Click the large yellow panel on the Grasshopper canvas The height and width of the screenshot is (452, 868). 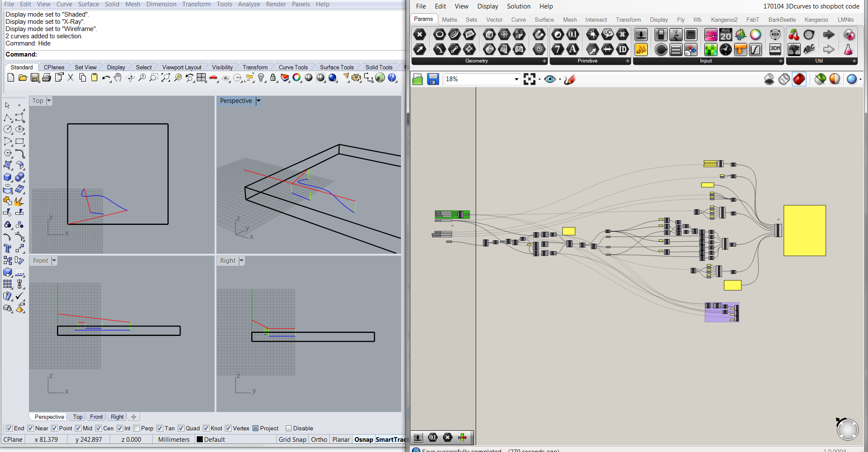(x=804, y=230)
